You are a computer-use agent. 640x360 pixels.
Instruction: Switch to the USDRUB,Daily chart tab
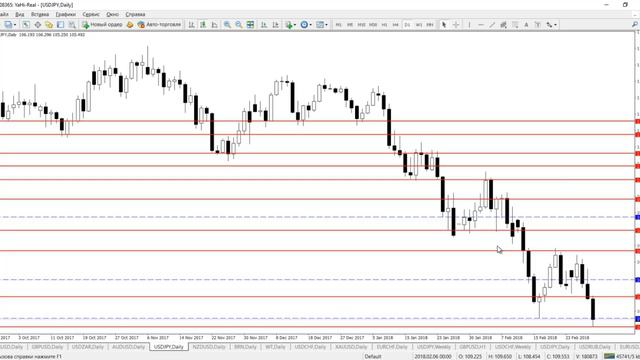tap(595, 347)
